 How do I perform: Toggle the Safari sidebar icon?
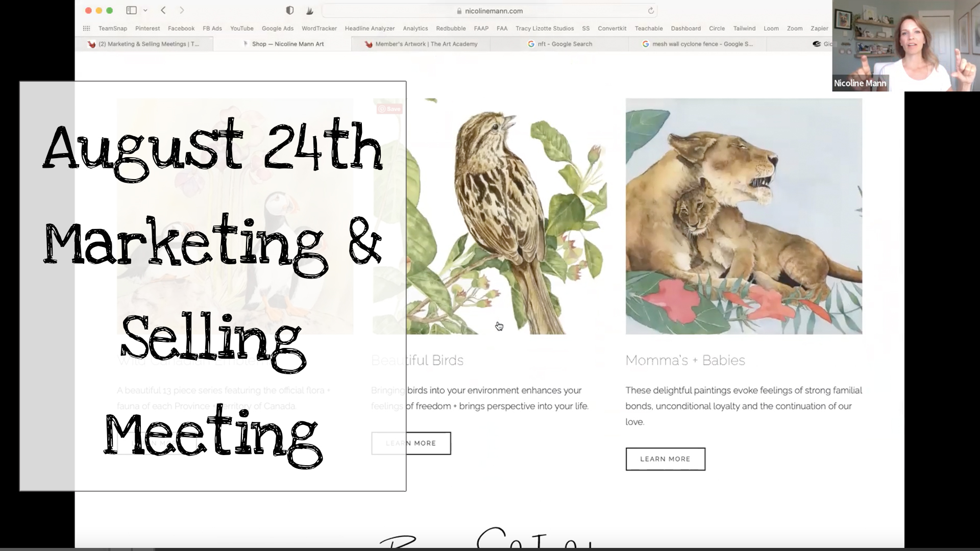(131, 10)
